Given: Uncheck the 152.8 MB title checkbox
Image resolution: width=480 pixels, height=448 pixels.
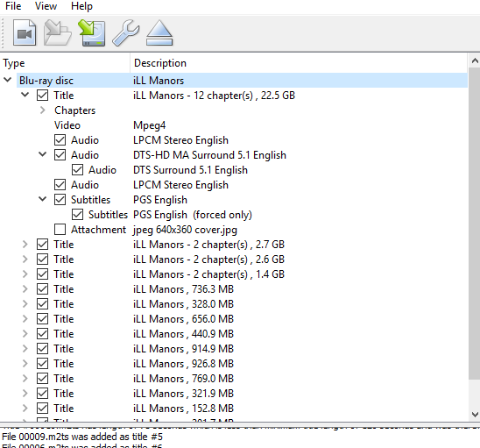Looking at the screenshot, I should click(x=42, y=409).
